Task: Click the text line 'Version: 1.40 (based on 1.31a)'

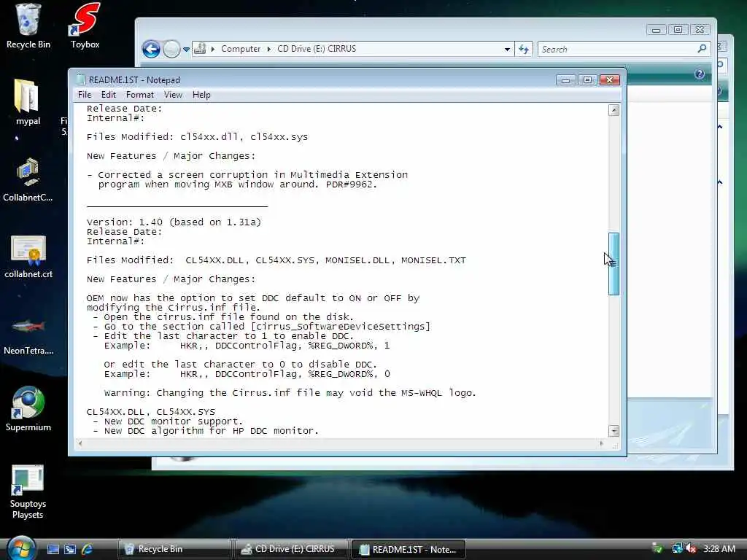Action: (174, 222)
